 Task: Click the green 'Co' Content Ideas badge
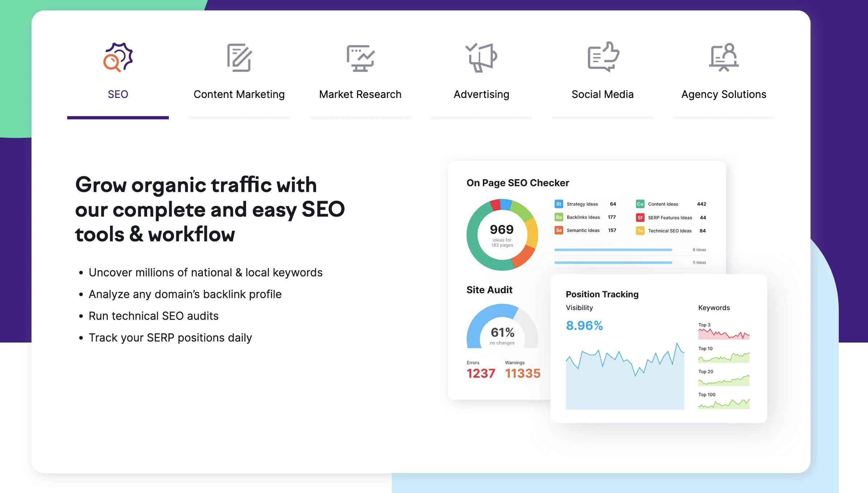tap(640, 204)
